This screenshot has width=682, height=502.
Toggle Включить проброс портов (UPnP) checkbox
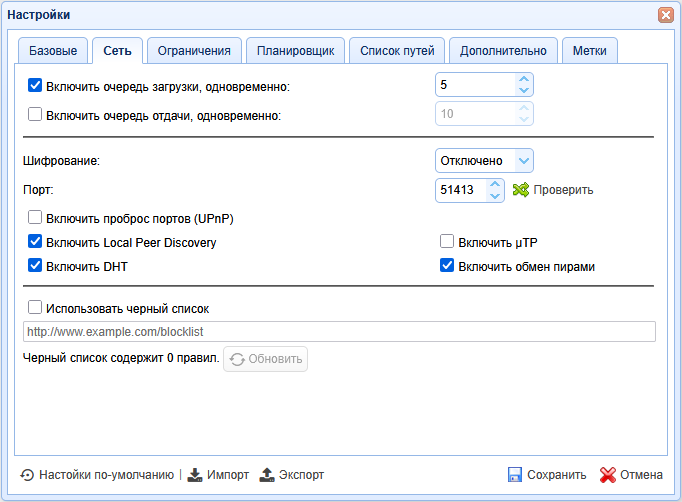pyautogui.click(x=35, y=217)
